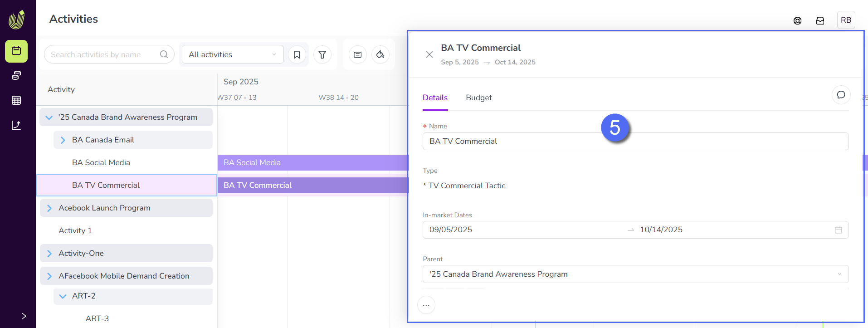Open the Parent program dropdown

tap(635, 274)
